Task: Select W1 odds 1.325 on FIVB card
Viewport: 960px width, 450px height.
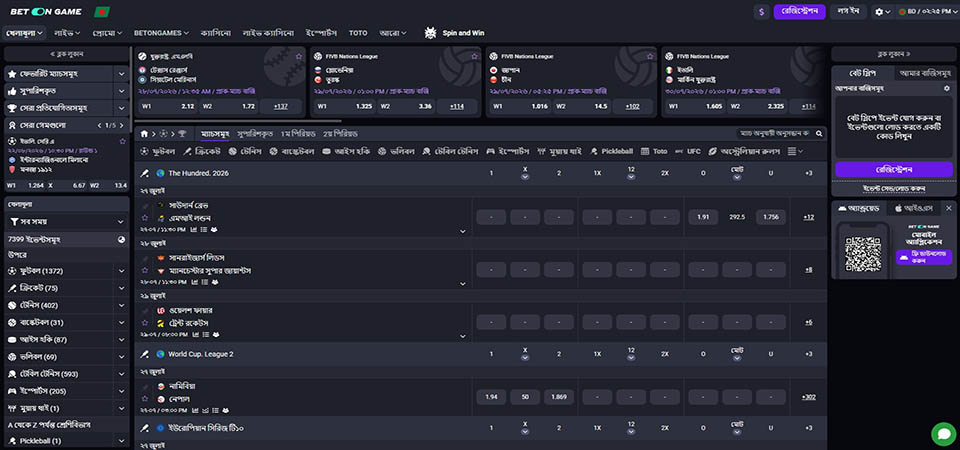Action: pos(342,107)
